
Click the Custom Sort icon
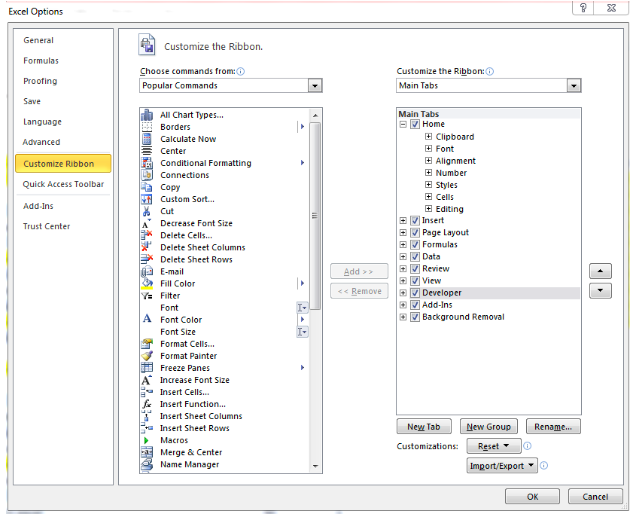(x=147, y=199)
